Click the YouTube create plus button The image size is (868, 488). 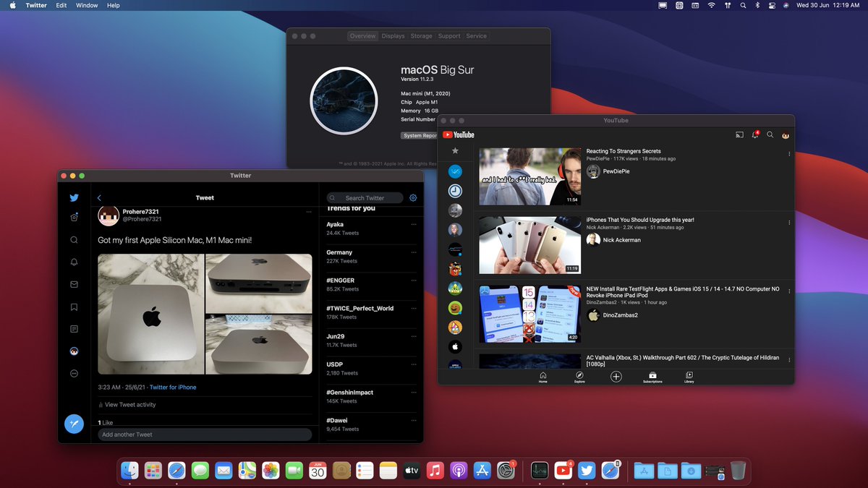[x=616, y=376]
